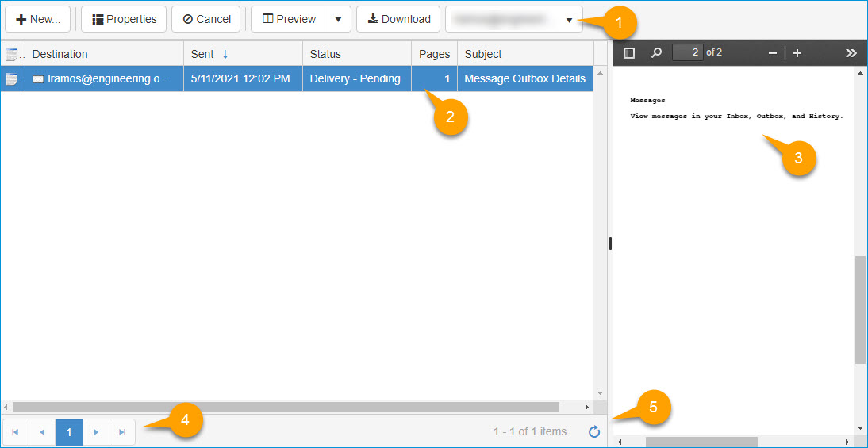Viewport: 868px width, 448px height.
Task: Click the grid horizontal scrollbar thumb
Action: pos(286,407)
